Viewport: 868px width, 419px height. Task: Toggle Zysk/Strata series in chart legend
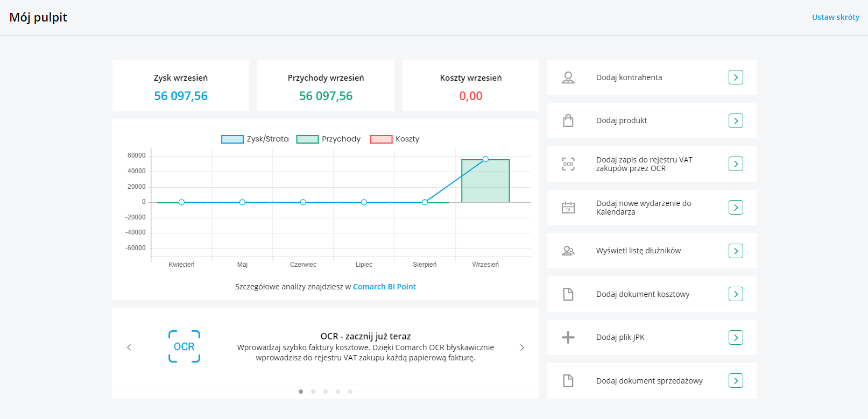[255, 139]
